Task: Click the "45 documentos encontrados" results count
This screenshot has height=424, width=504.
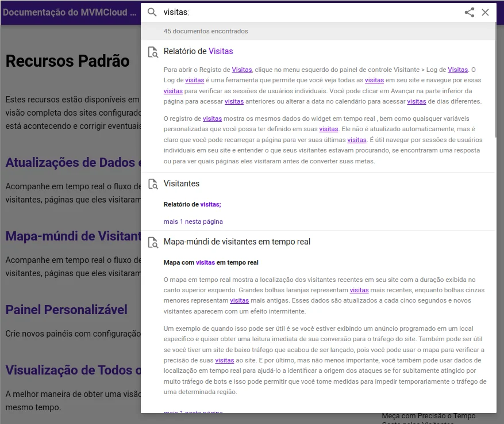Action: click(x=206, y=31)
